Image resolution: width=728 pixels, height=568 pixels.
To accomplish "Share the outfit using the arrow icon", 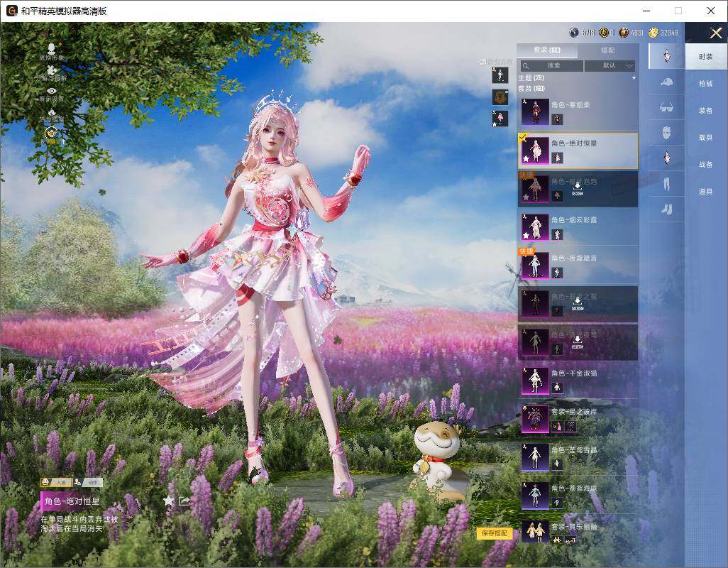I will click(x=184, y=501).
